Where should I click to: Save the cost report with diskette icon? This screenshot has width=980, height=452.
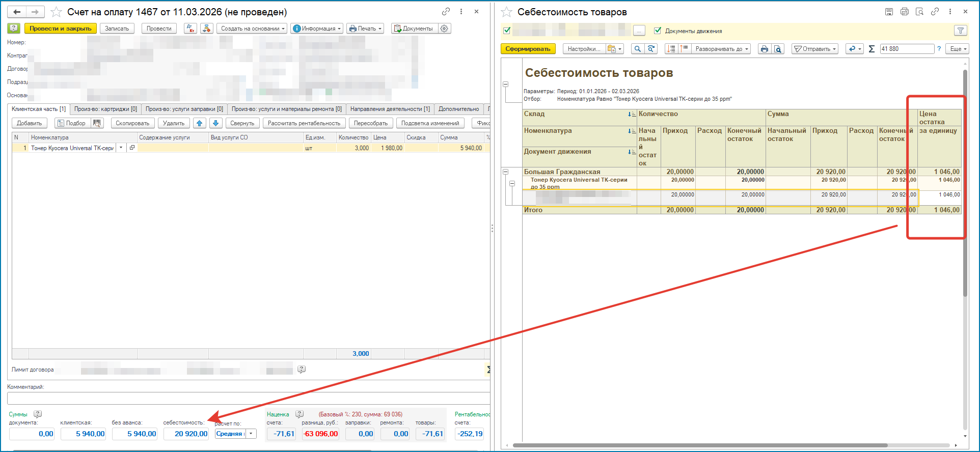[889, 12]
